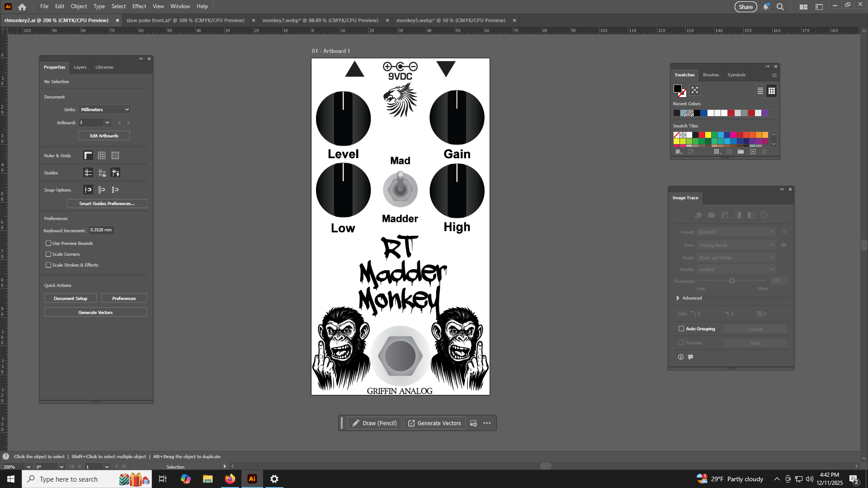Screen dimensions: 868x488
Task: Check the Scale Corners option
Action: coord(48,254)
